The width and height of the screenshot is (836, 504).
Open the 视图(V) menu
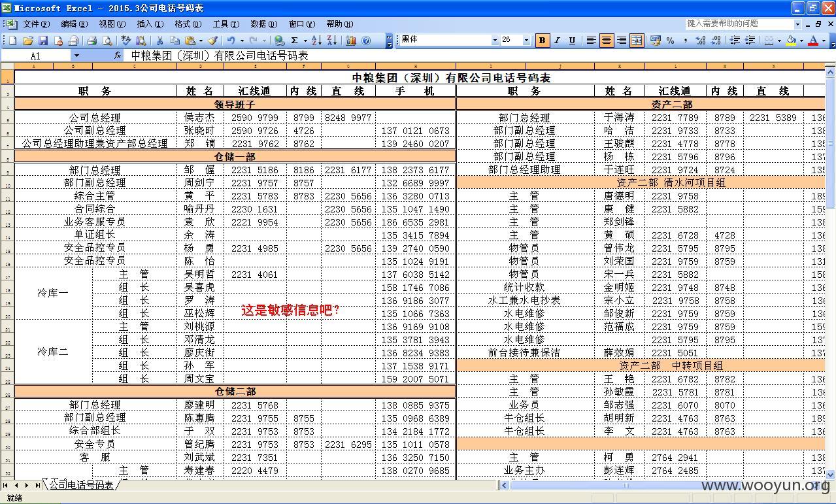[112, 24]
